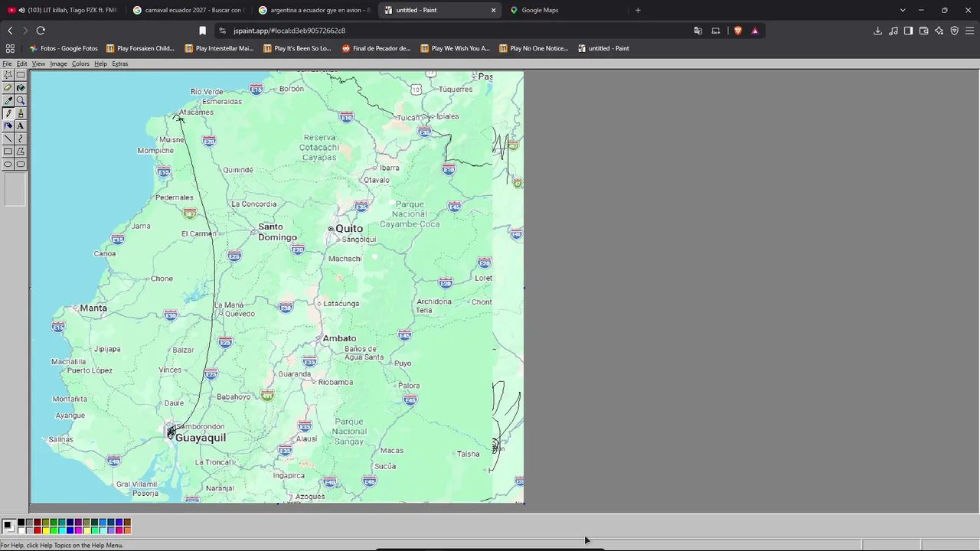Toggle the browser sidebar panel
Viewport: 980px width, 551px height.
pyautogui.click(x=908, y=31)
